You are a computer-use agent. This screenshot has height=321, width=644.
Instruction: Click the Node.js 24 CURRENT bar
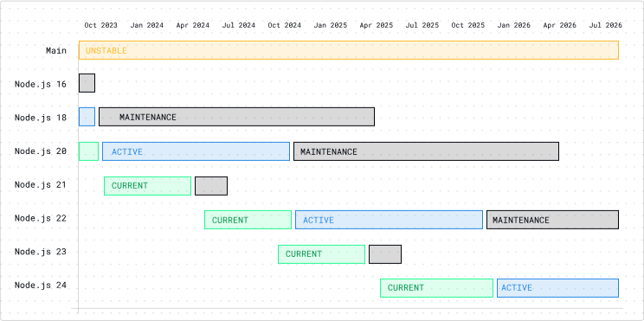click(x=436, y=288)
